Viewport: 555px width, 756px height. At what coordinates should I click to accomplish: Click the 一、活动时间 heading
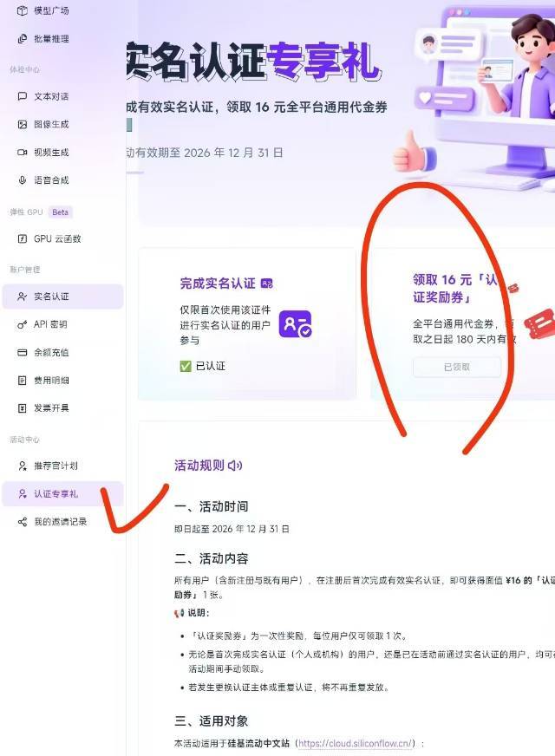pyautogui.click(x=212, y=506)
